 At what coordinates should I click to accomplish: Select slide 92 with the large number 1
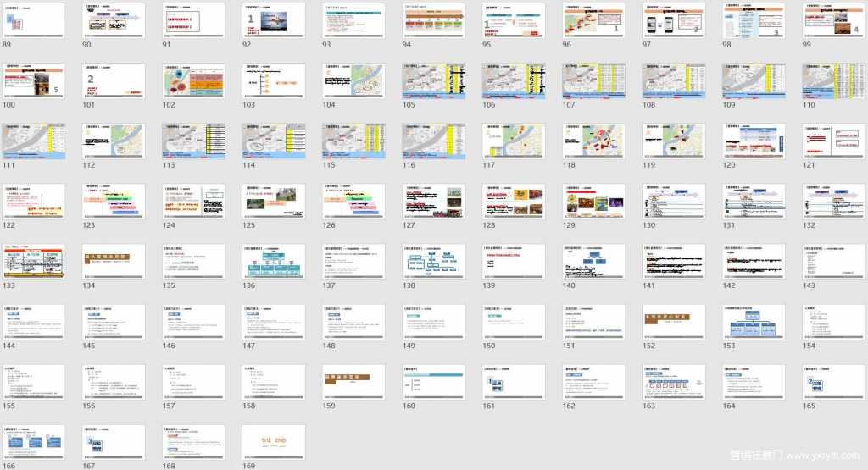(275, 20)
